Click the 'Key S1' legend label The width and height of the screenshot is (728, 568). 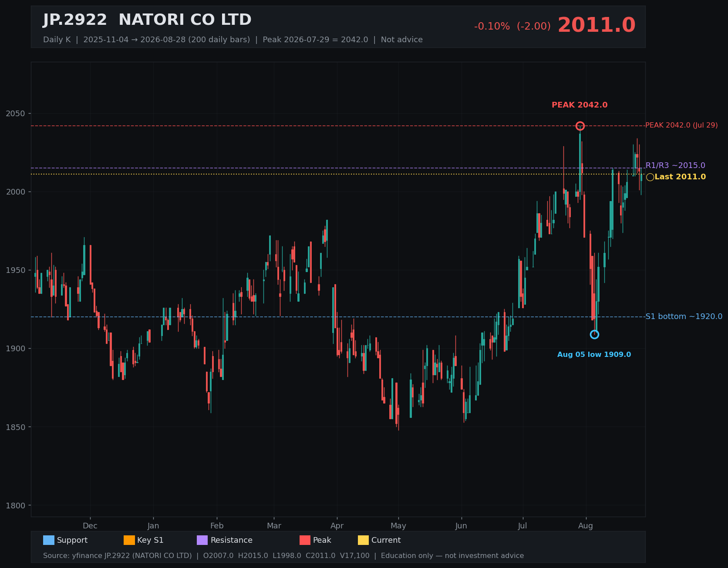click(x=150, y=540)
